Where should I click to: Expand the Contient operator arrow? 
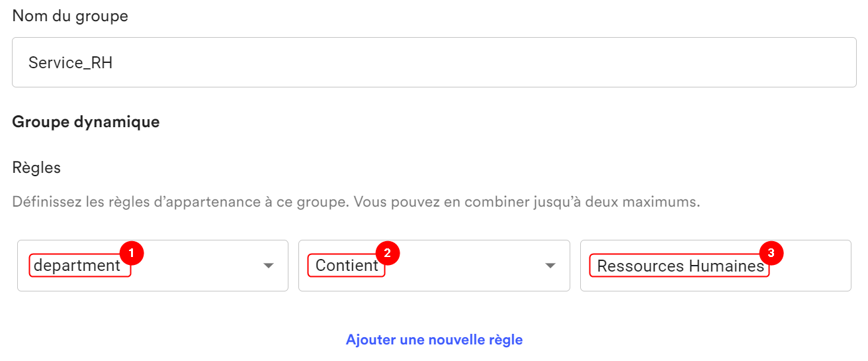(550, 266)
